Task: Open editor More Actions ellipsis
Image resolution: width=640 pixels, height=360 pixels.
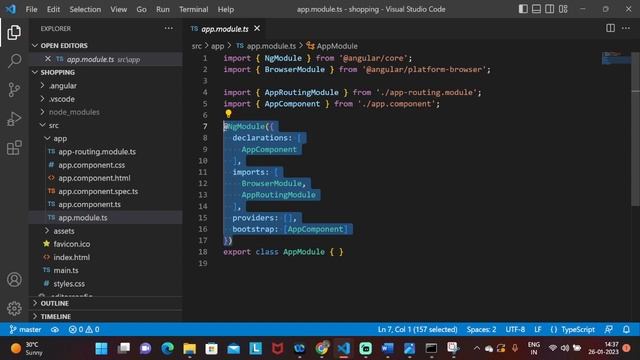Action: pyautogui.click(x=626, y=28)
